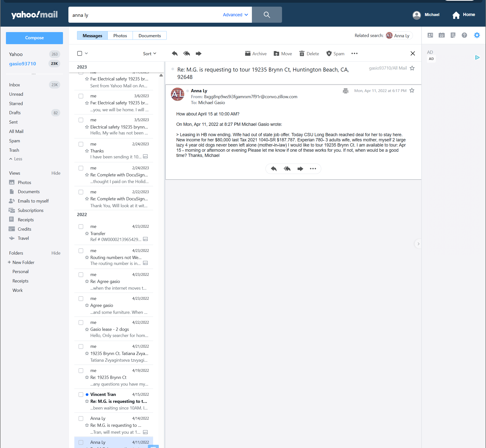
Task: Collapse folders with Less expander
Action: [x=16, y=159]
